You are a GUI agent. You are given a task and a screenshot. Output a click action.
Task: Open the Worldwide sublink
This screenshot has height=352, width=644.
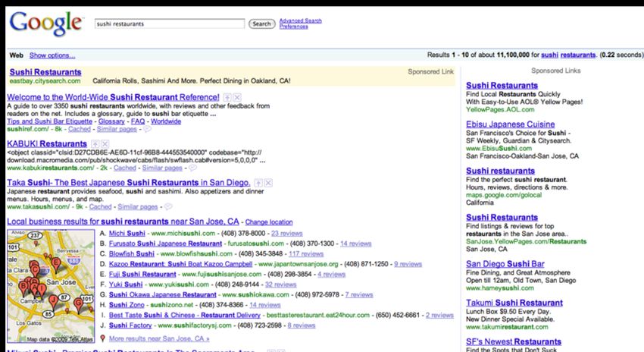click(166, 121)
